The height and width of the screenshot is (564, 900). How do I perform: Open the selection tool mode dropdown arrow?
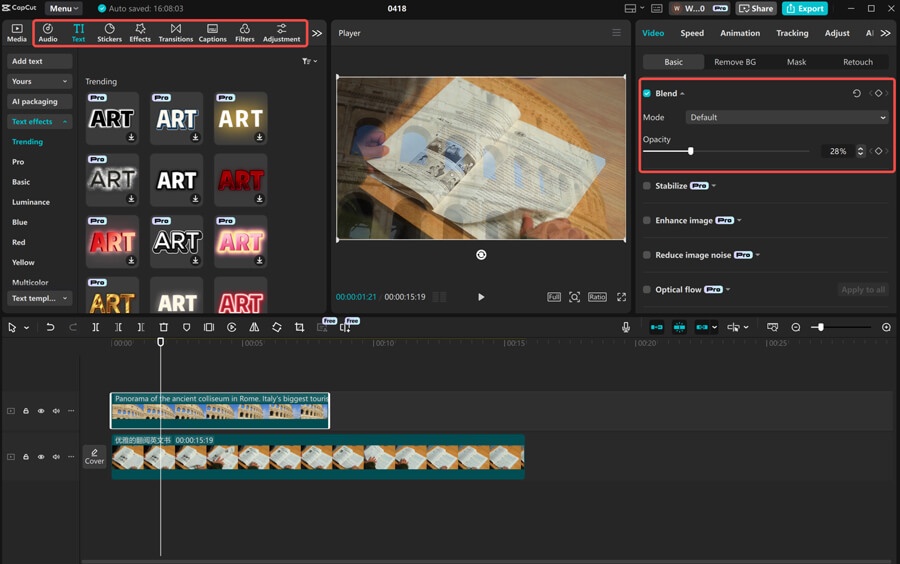click(x=26, y=328)
